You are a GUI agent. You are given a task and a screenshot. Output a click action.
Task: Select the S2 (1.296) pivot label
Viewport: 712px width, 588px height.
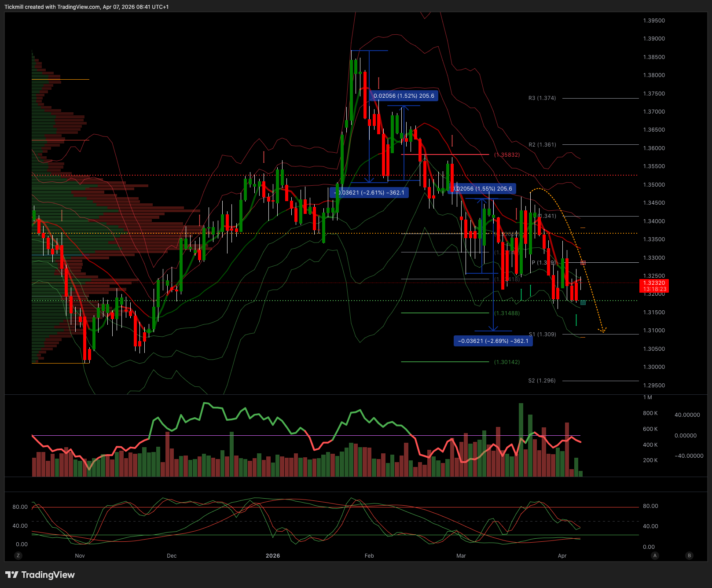click(542, 381)
